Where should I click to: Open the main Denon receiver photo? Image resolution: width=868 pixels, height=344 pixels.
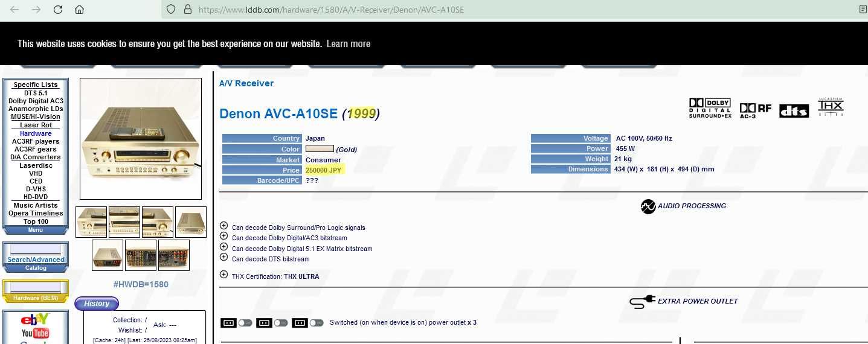tap(141, 138)
